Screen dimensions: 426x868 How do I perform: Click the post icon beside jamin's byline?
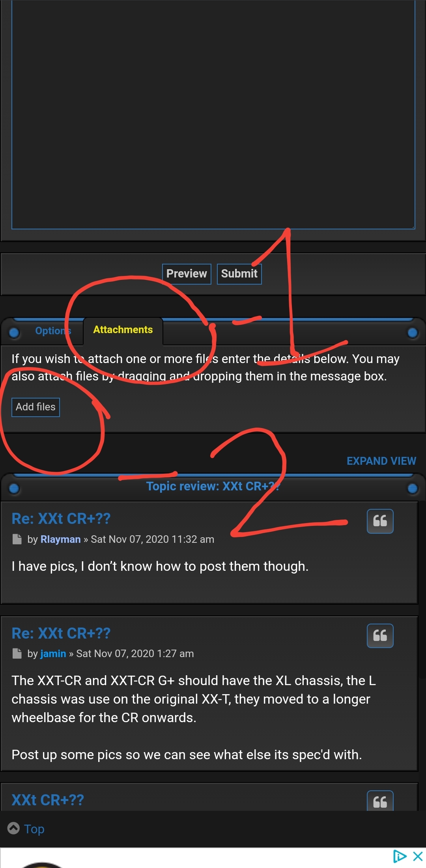(x=17, y=653)
